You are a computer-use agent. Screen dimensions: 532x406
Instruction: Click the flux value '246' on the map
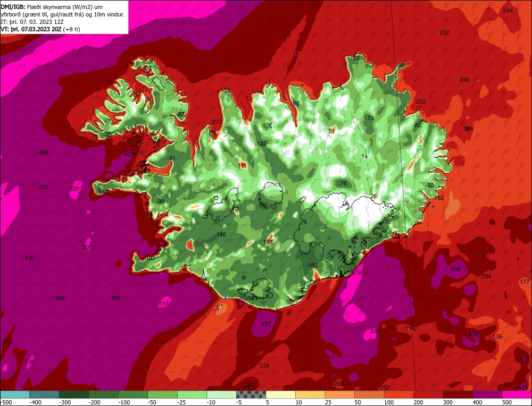[464, 80]
